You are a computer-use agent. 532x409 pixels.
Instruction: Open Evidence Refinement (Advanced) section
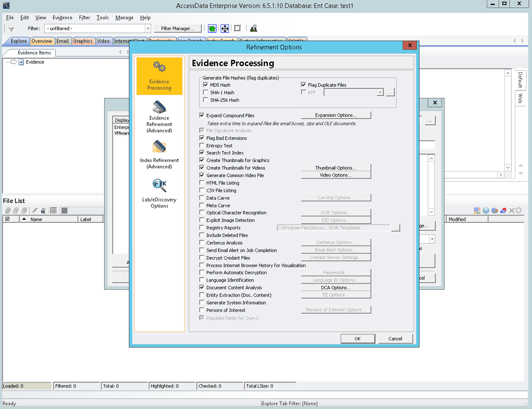159,116
